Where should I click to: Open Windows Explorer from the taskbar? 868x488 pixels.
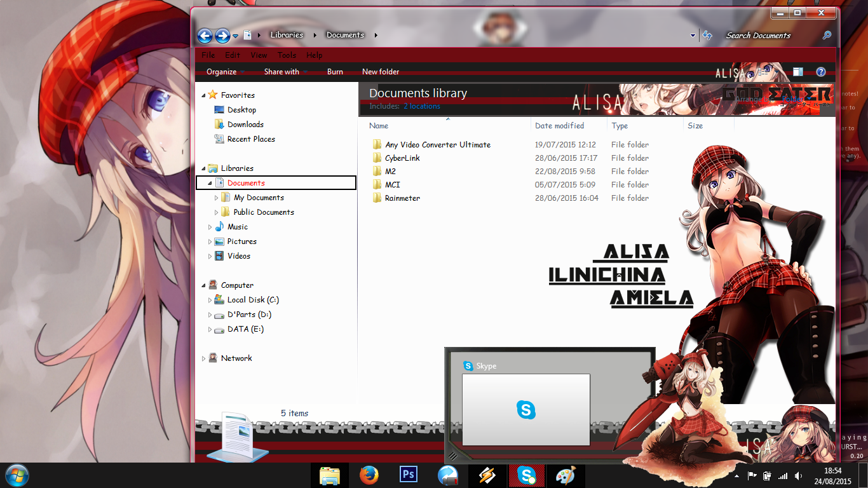tap(330, 475)
